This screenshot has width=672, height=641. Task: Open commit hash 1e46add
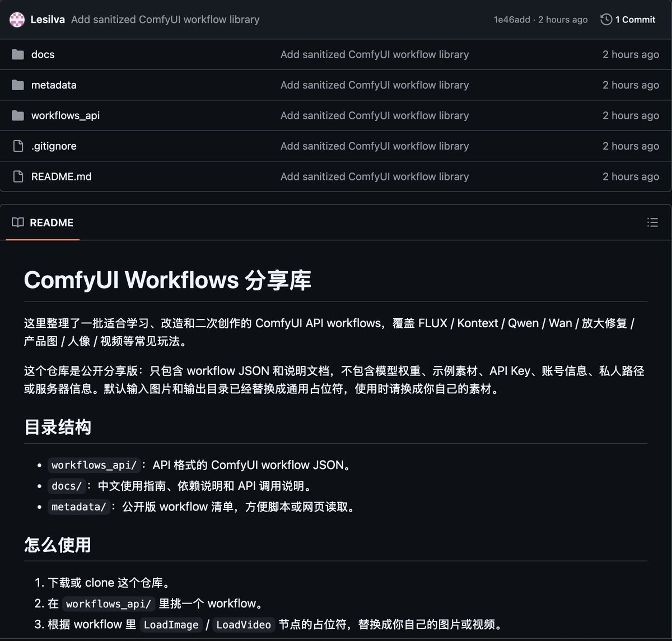pyautogui.click(x=512, y=20)
